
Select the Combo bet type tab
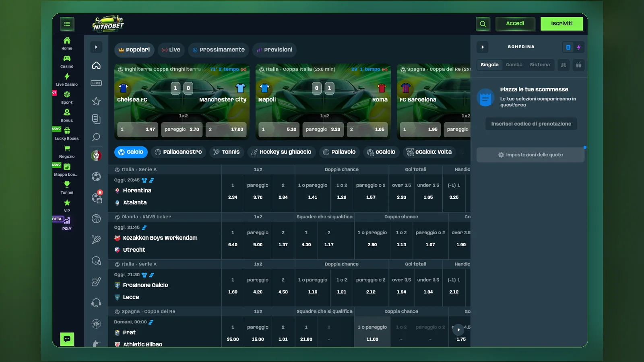point(514,65)
